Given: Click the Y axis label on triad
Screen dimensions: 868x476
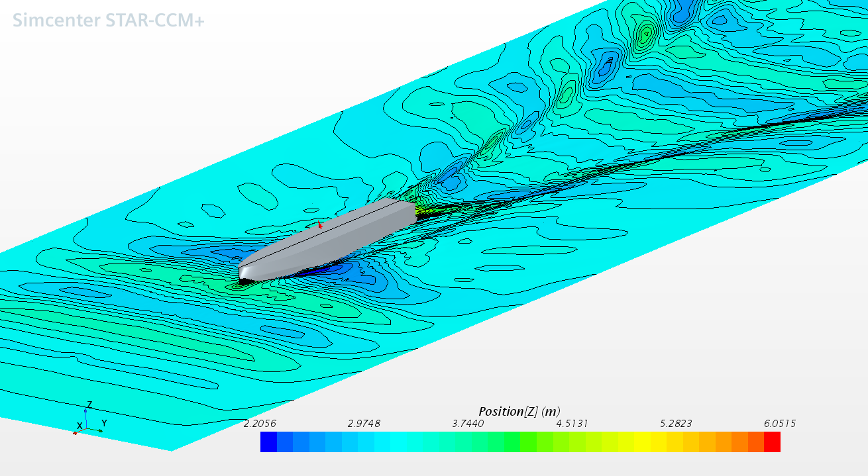Looking at the screenshot, I should pyautogui.click(x=104, y=423).
